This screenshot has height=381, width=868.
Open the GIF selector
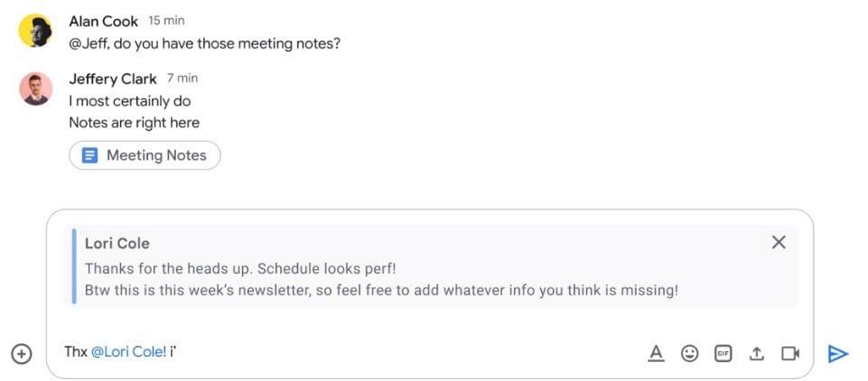tap(723, 353)
